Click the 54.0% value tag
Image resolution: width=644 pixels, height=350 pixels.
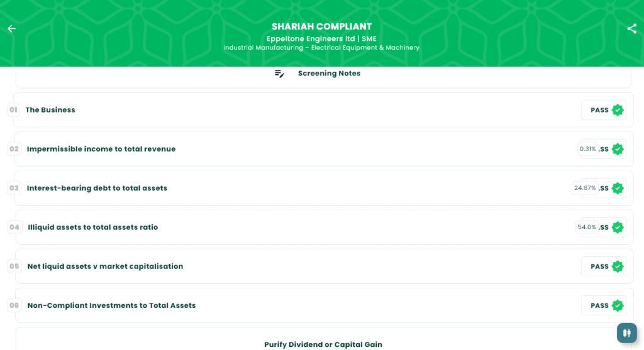587,227
